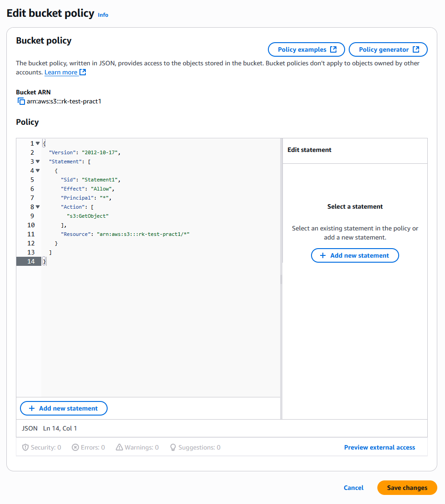This screenshot has height=504, width=445.
Task: Click the Info link beside title
Action: 103,15
